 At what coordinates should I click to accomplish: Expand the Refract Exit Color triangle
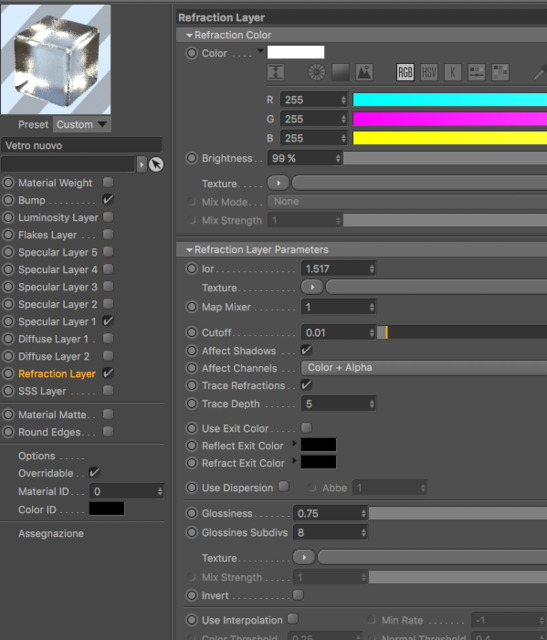click(x=294, y=461)
